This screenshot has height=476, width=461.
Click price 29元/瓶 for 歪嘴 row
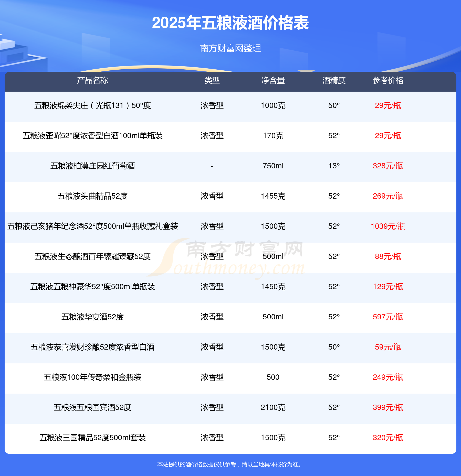point(388,136)
